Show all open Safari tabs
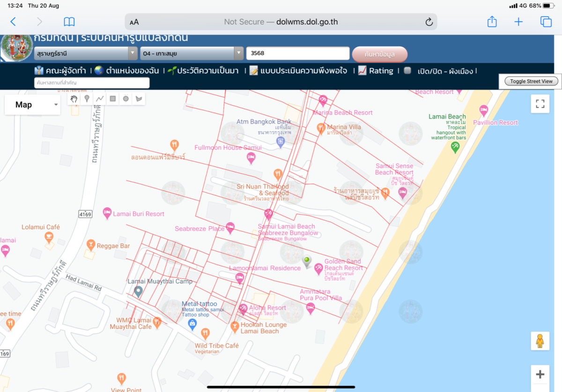 [x=546, y=22]
